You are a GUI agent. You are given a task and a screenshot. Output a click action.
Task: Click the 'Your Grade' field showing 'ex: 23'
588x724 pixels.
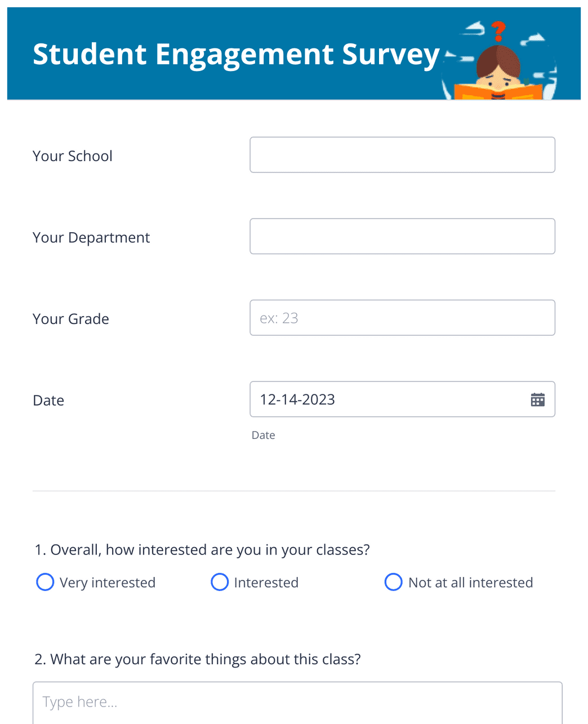pyautogui.click(x=402, y=317)
